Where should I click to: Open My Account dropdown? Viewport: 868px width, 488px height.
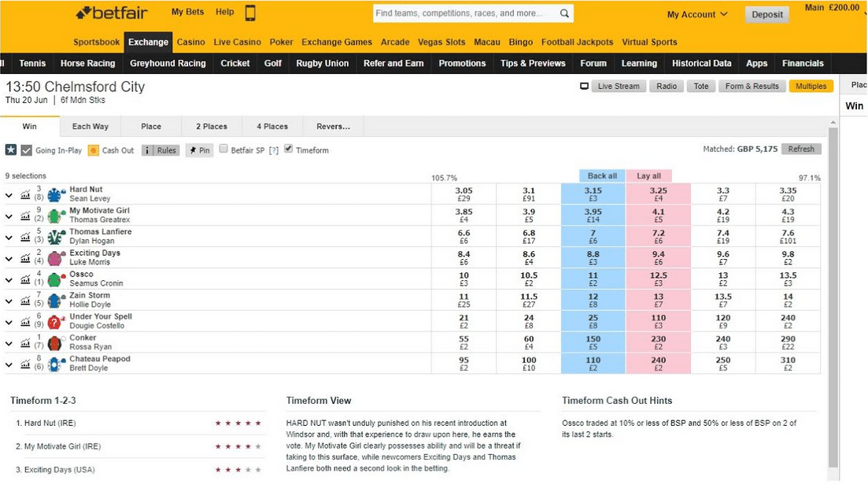click(x=697, y=14)
